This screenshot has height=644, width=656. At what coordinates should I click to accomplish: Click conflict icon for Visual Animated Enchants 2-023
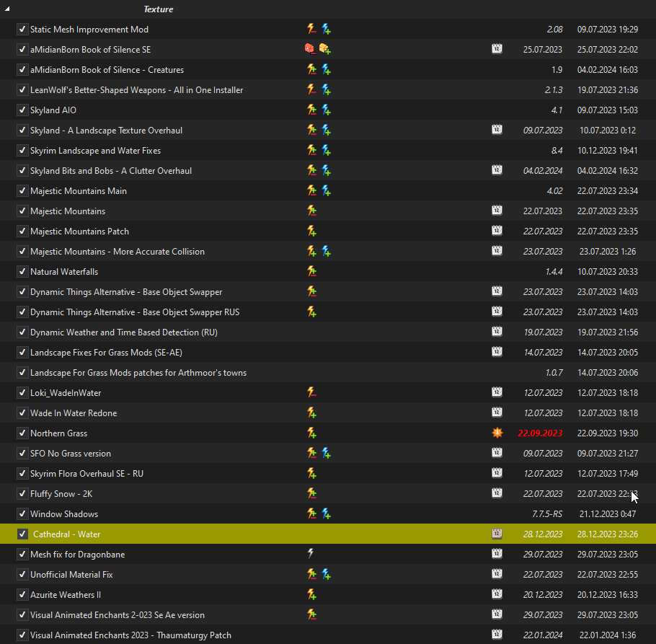click(311, 614)
